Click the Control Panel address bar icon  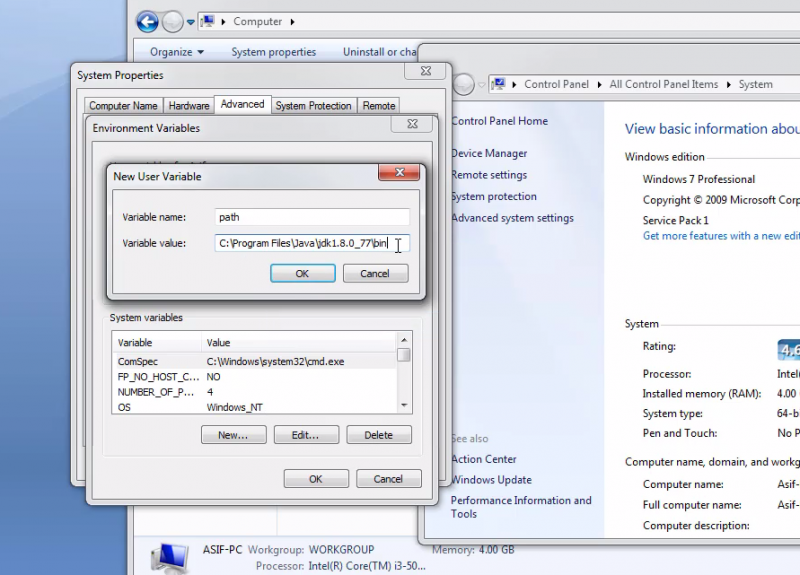pos(498,84)
